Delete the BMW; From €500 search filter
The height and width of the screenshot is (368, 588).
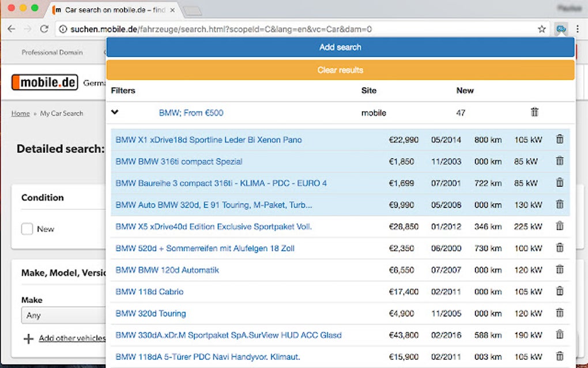coord(534,112)
